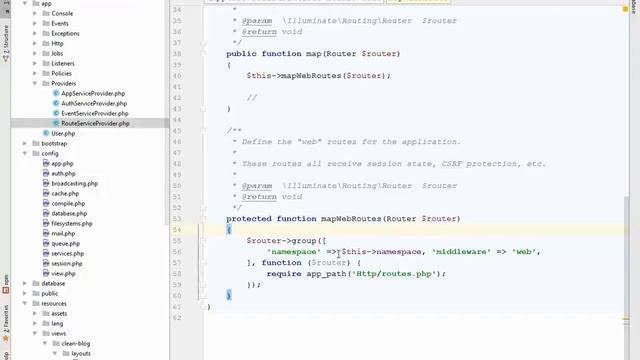Collapse the config folder

[x=25, y=153]
